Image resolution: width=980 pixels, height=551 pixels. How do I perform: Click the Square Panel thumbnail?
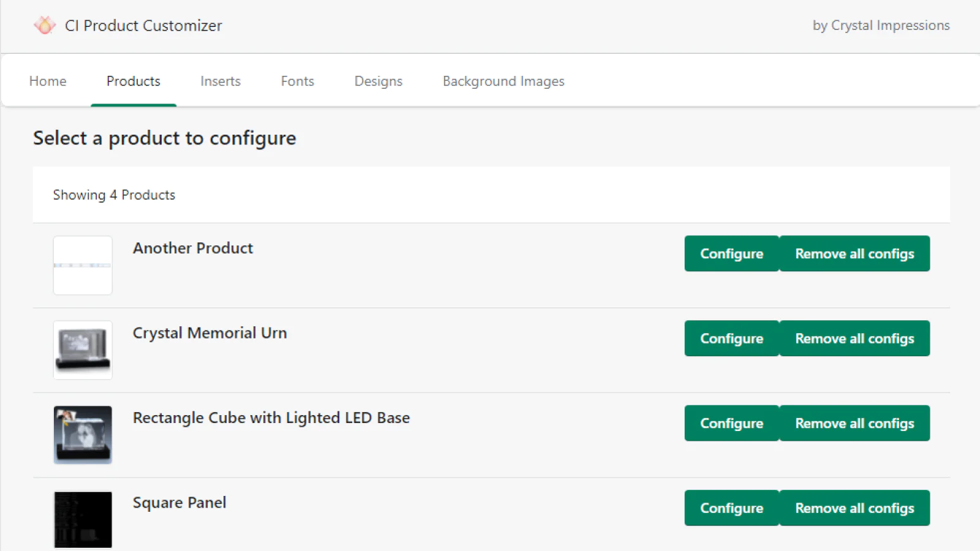[83, 519]
